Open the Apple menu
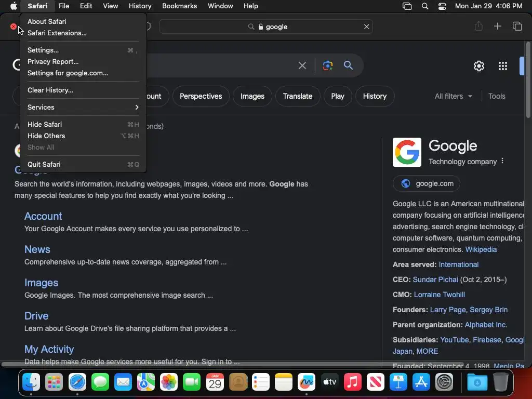This screenshot has height=399, width=532. [13, 6]
